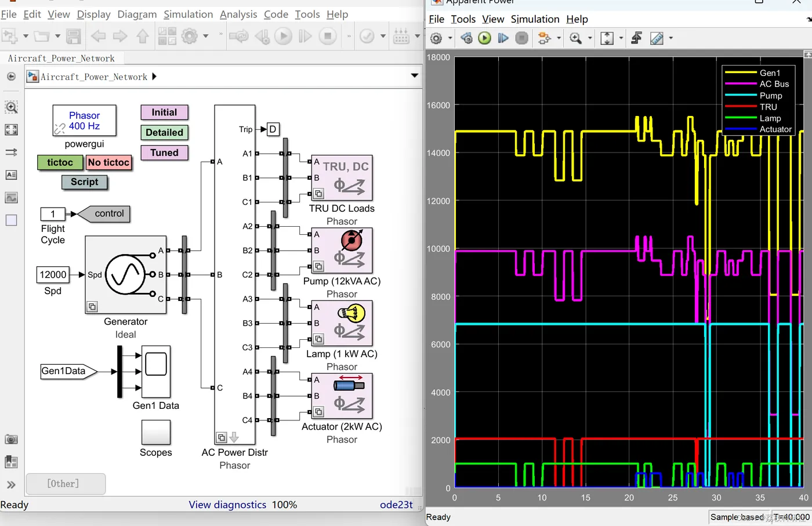Open the scope Configuration Properties gear

[x=436, y=38]
